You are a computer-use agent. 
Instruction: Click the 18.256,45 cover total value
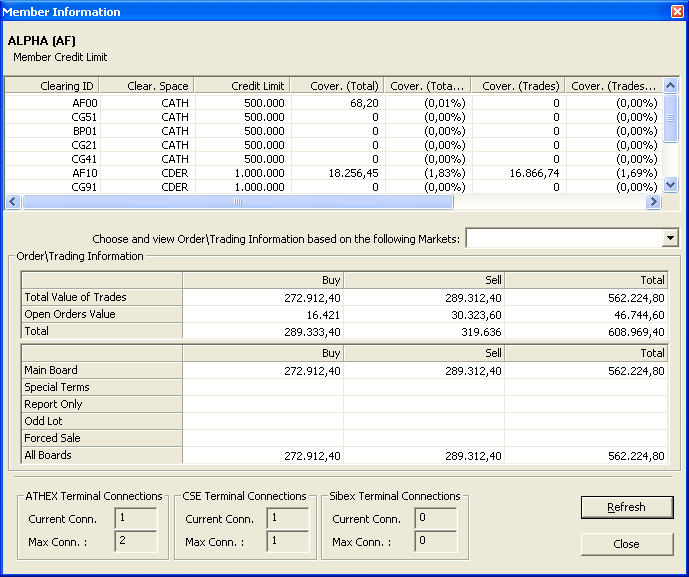coord(354,174)
